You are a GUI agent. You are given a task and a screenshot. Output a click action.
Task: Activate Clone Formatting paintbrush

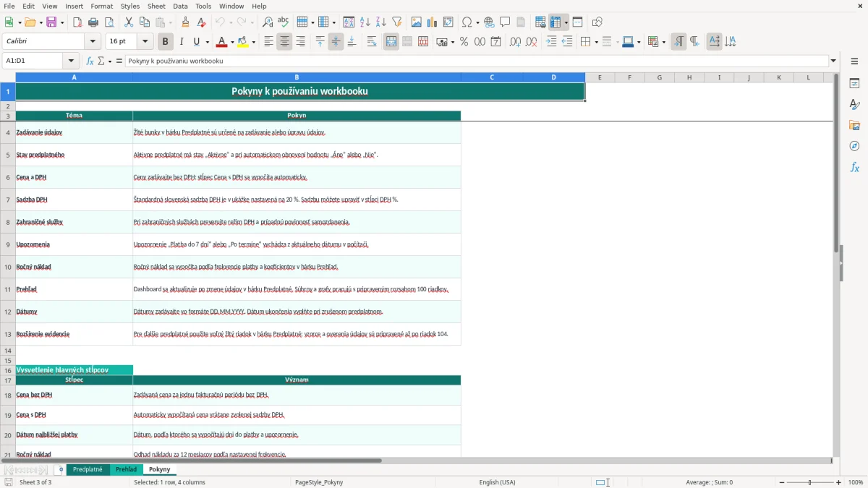[186, 22]
